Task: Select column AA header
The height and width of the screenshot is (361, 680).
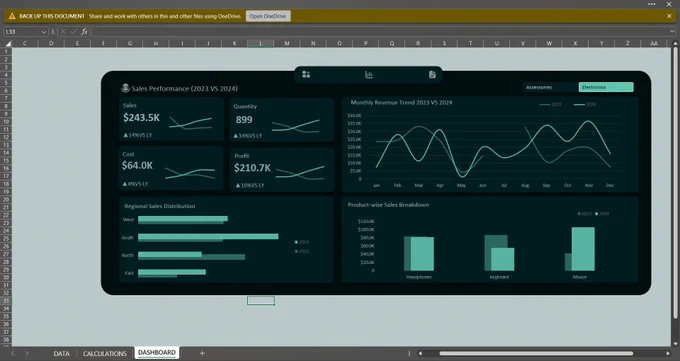Action: 654,43
